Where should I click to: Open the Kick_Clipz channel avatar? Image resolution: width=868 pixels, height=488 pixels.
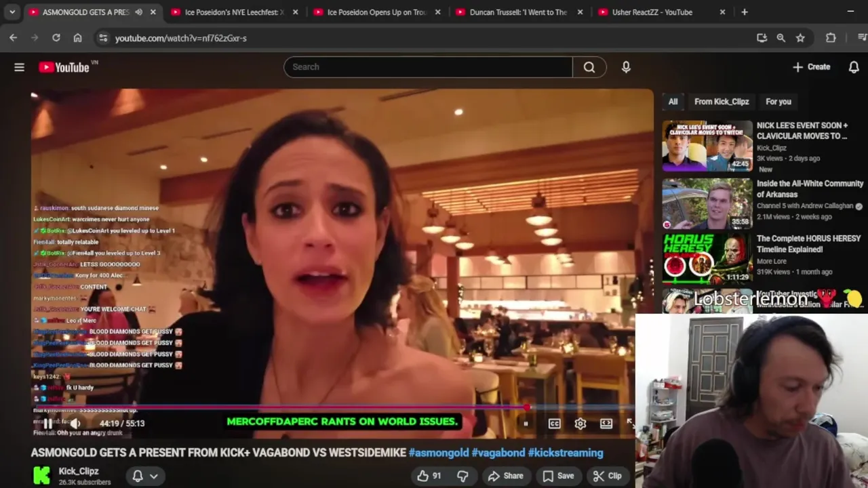(x=42, y=475)
